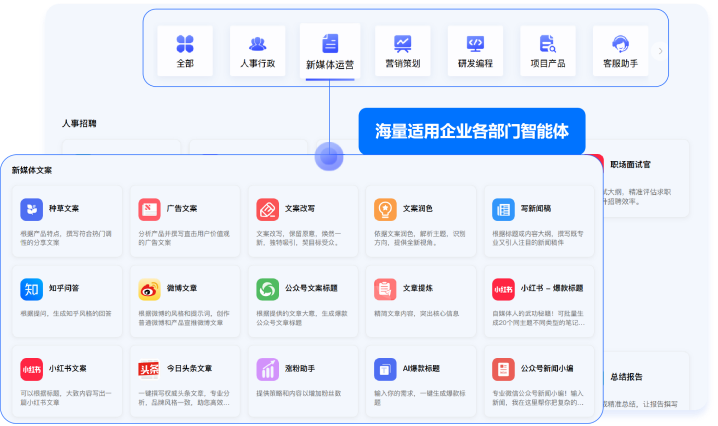Open the 客服助手 tab
The width and height of the screenshot is (718, 426).
click(620, 51)
